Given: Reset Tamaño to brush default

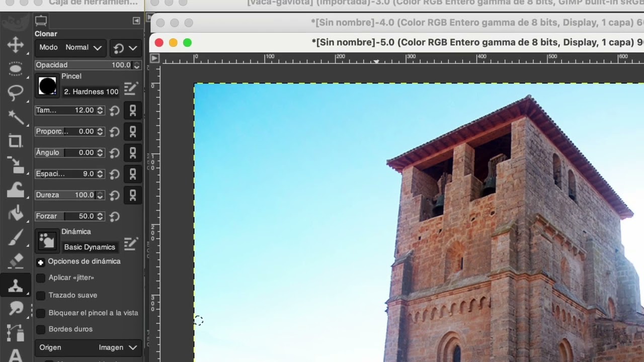Looking at the screenshot, I should click(115, 111).
